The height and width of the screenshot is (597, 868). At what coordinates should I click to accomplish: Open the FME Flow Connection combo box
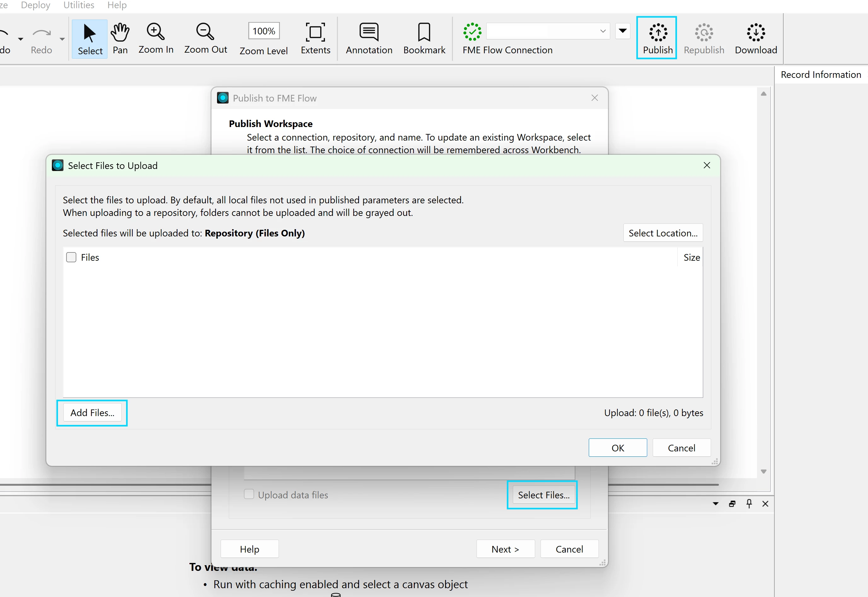[x=547, y=31]
